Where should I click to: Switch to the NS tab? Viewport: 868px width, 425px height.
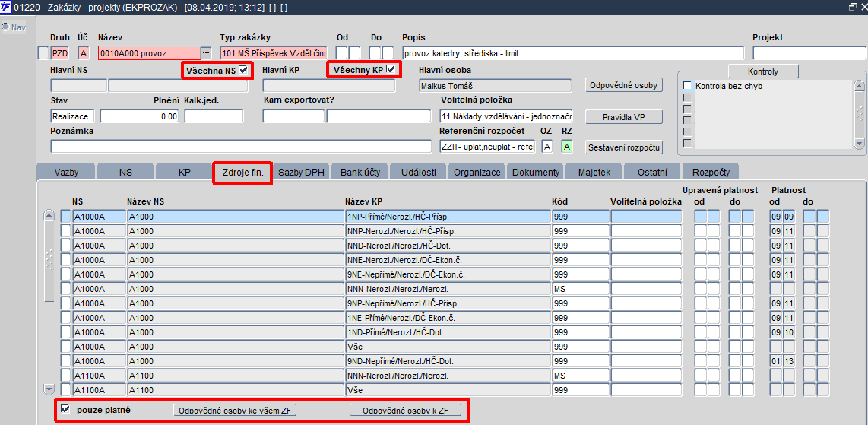coord(125,172)
